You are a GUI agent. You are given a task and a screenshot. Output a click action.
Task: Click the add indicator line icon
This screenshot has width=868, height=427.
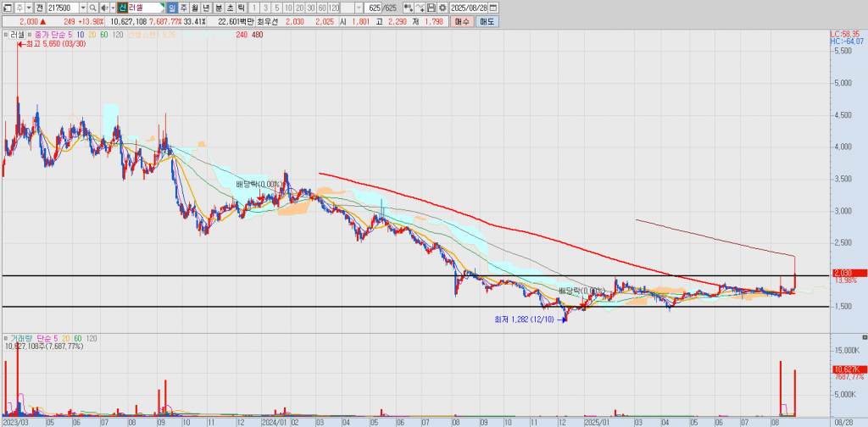point(420,8)
